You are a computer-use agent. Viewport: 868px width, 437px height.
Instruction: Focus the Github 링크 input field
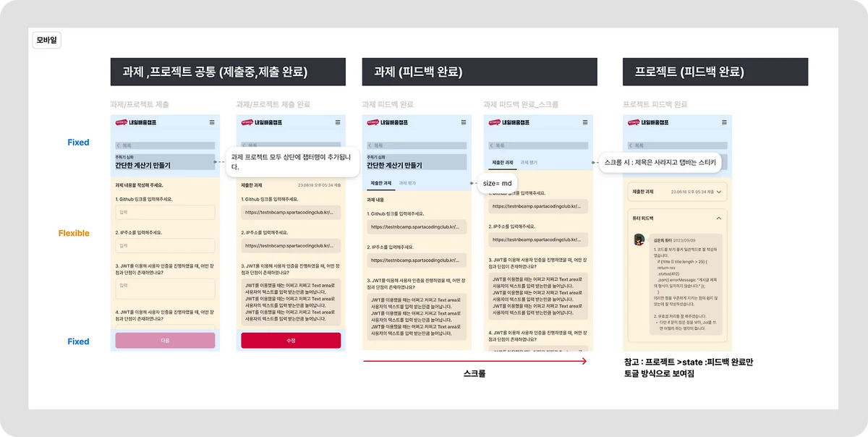[x=165, y=212]
